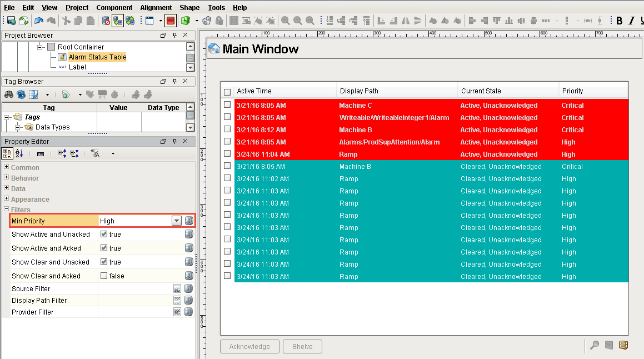Open the Component menu
Image resolution: width=644 pixels, height=359 pixels.
point(114,7)
